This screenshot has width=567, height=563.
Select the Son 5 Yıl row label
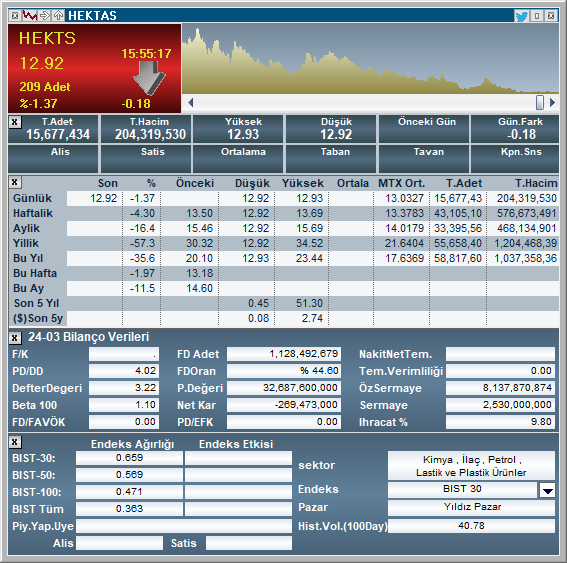click(36, 303)
